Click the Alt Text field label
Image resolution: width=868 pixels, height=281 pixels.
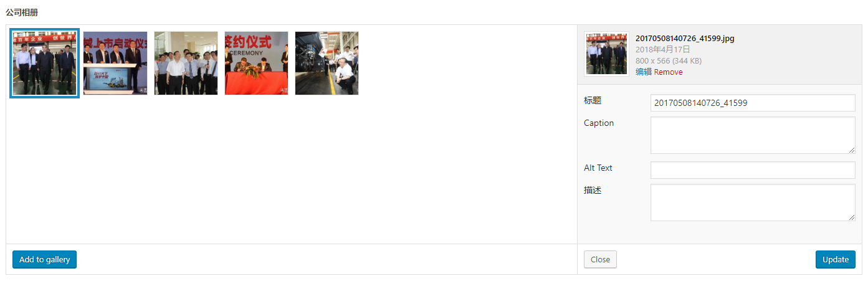click(x=598, y=168)
